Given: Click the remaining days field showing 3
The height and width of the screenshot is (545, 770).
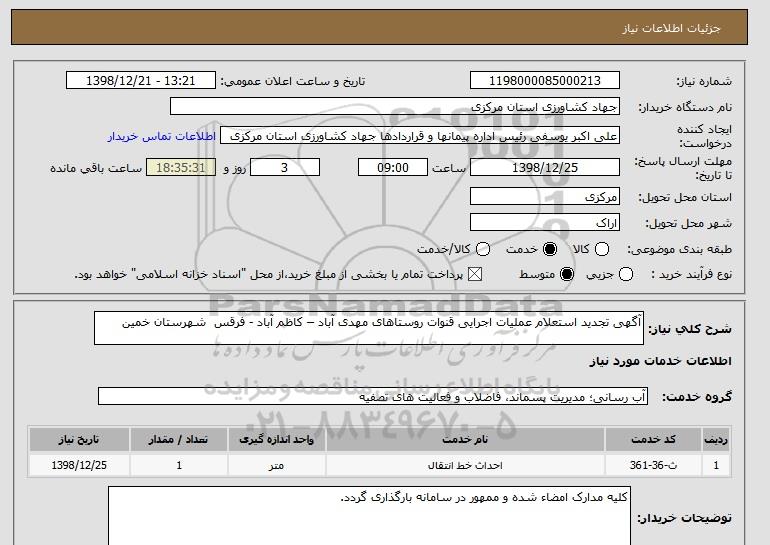Looking at the screenshot, I should [x=285, y=167].
